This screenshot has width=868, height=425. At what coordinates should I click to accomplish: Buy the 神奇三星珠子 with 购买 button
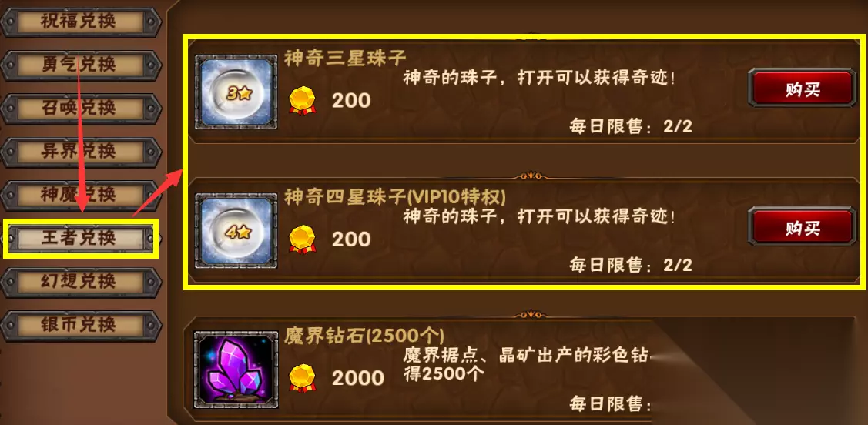tap(802, 89)
